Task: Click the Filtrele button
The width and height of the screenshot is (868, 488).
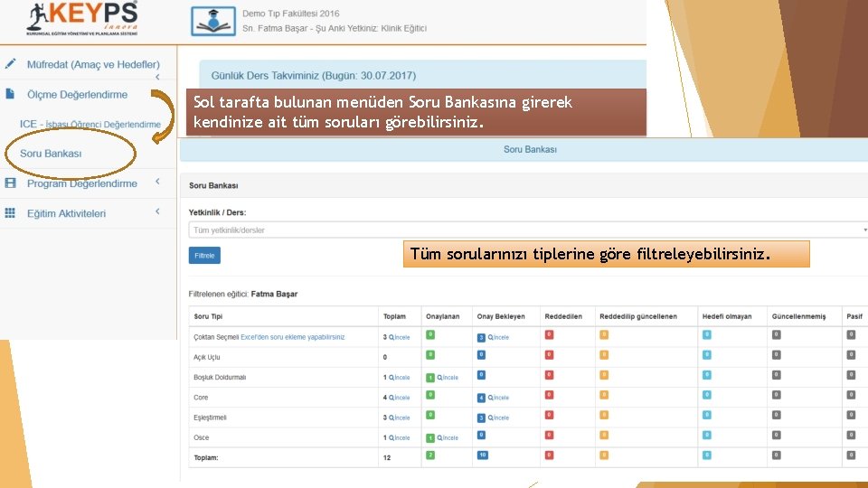Action: coord(204,255)
